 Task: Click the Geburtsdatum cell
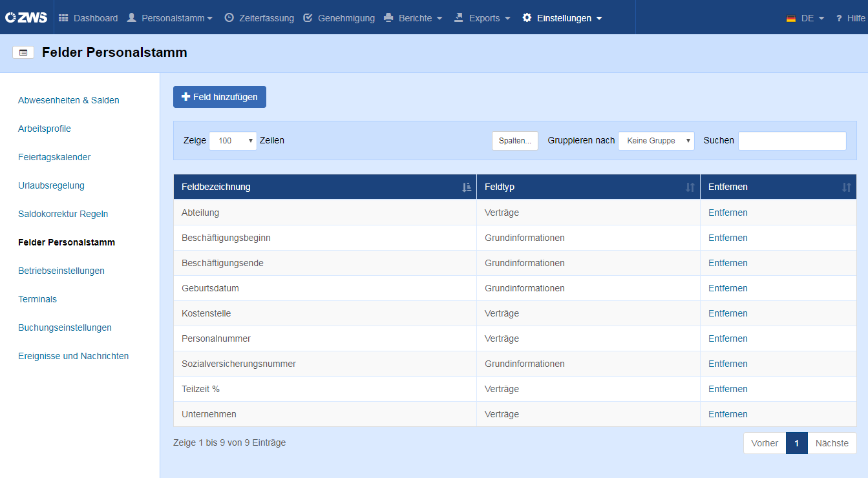[x=325, y=288]
